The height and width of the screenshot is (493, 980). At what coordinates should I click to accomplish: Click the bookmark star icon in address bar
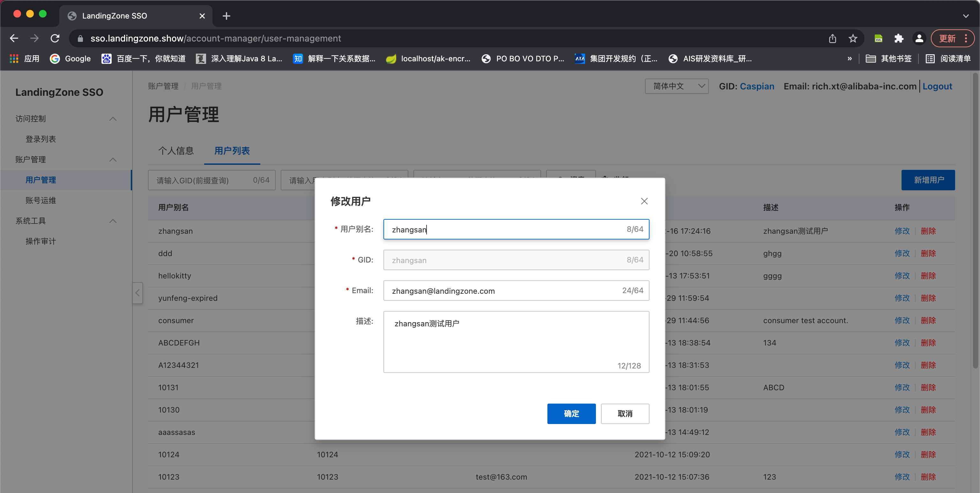tap(852, 38)
